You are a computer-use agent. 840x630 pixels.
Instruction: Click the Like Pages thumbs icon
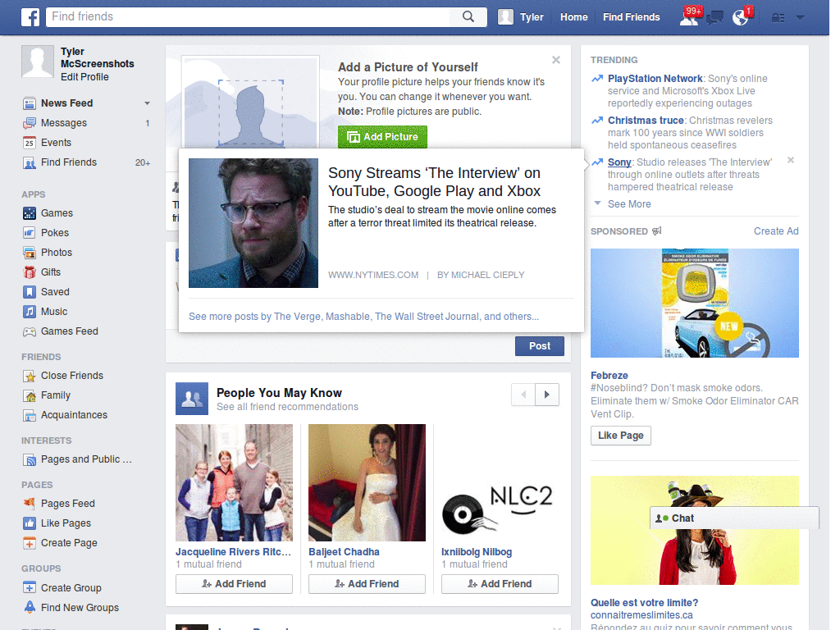point(30,523)
